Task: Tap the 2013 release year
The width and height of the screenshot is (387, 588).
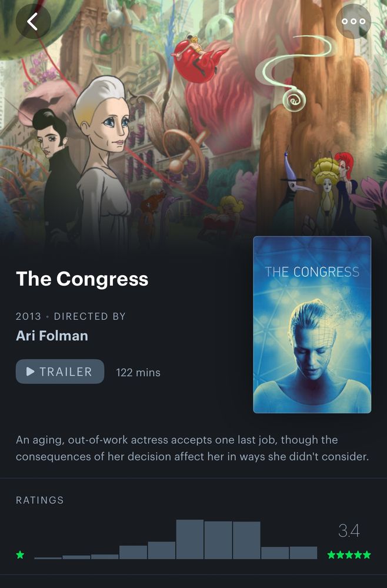Action: click(28, 316)
